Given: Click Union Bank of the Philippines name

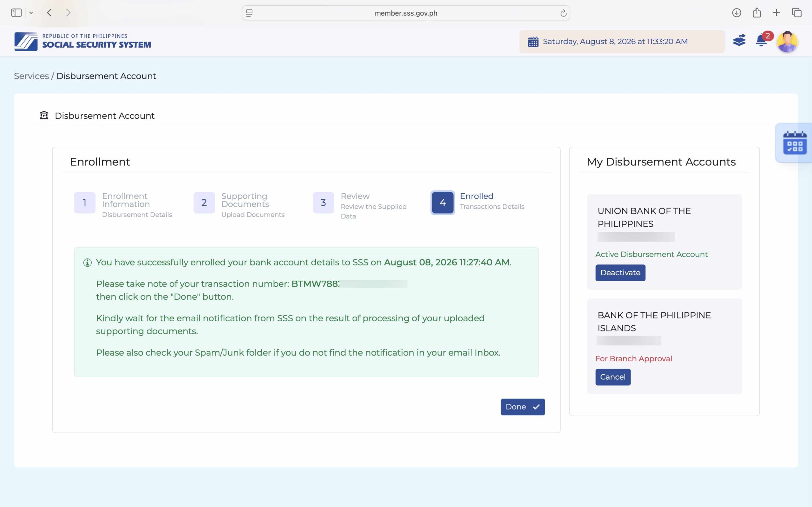Looking at the screenshot, I should pos(644,217).
